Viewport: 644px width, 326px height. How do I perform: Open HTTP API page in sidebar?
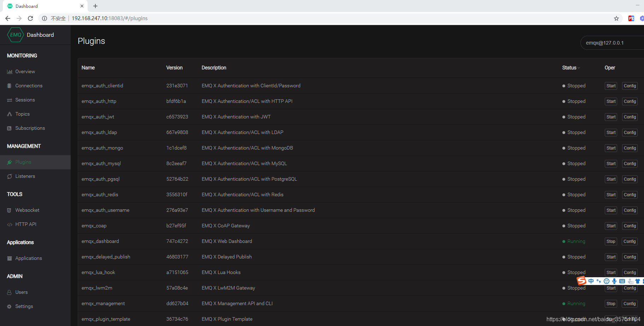point(26,225)
